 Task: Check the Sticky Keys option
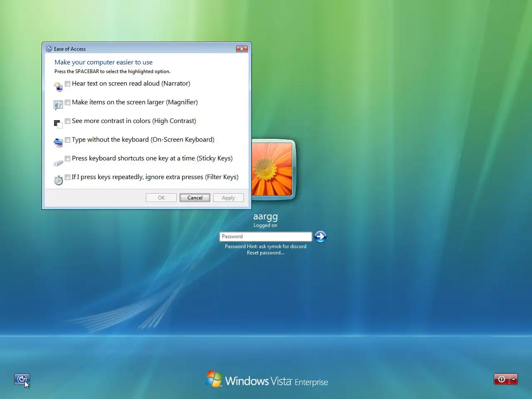point(67,158)
